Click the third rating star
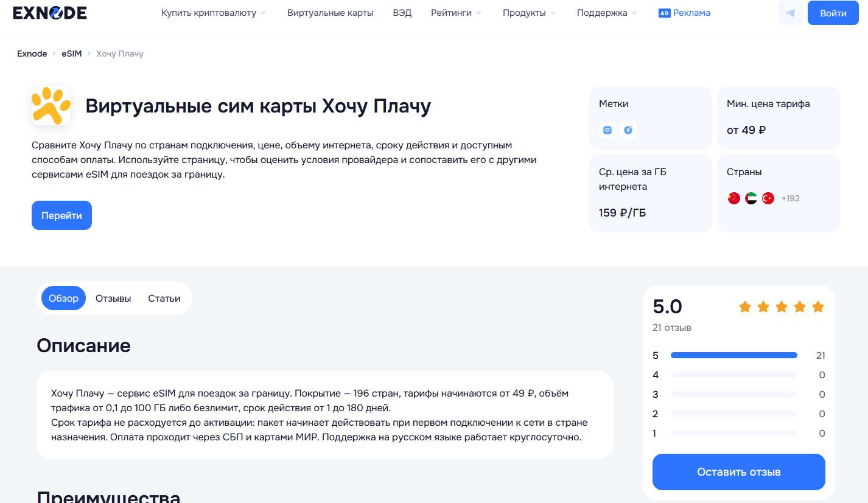 [782, 307]
